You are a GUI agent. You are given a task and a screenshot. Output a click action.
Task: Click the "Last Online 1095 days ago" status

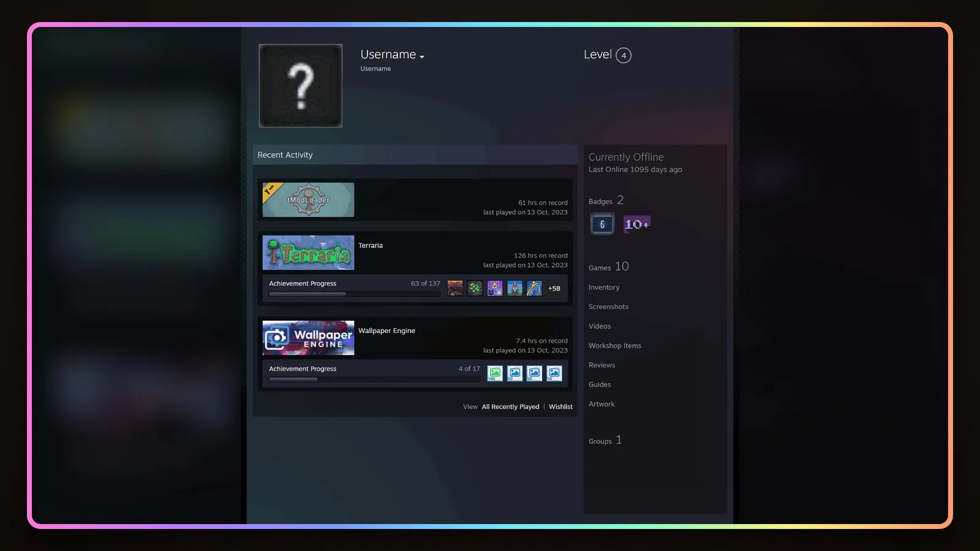pyautogui.click(x=635, y=170)
